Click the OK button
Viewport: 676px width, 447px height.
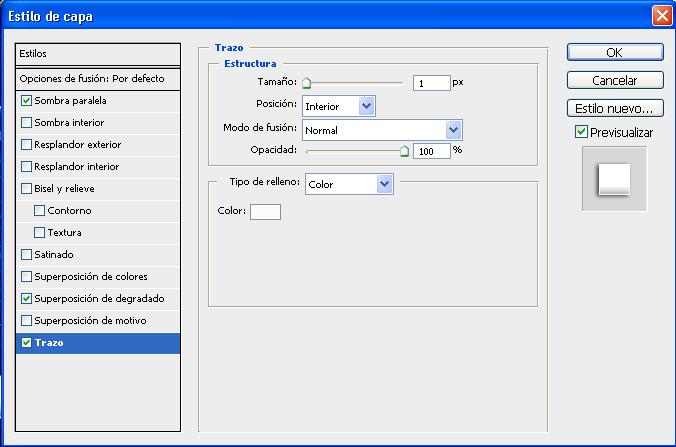click(x=614, y=52)
